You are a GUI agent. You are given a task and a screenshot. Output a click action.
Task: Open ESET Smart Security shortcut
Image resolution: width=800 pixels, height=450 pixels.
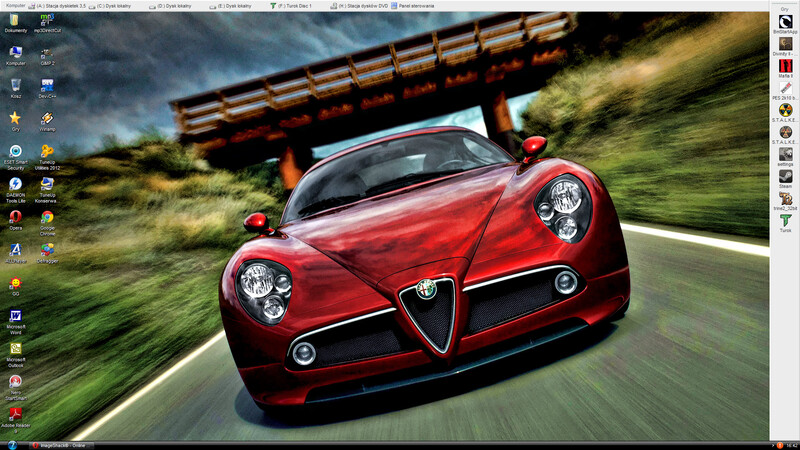pos(15,151)
